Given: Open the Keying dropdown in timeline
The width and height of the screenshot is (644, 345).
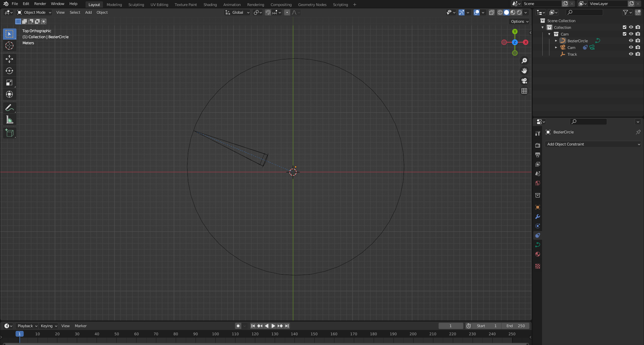Looking at the screenshot, I should point(49,326).
